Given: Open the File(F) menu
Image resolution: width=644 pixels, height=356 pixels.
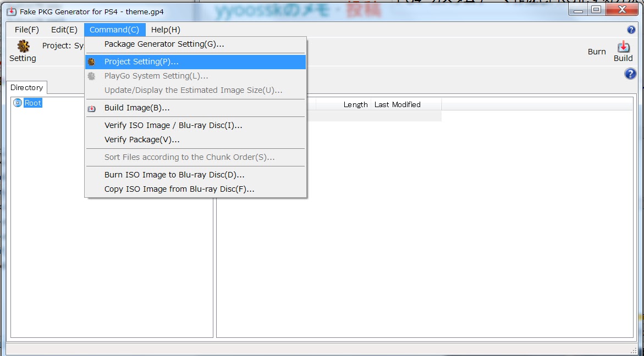Looking at the screenshot, I should click(x=27, y=30).
